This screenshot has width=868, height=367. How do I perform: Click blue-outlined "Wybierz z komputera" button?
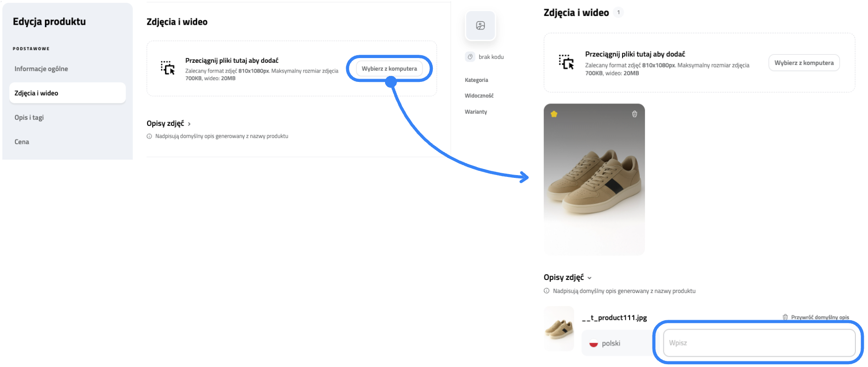[389, 68]
